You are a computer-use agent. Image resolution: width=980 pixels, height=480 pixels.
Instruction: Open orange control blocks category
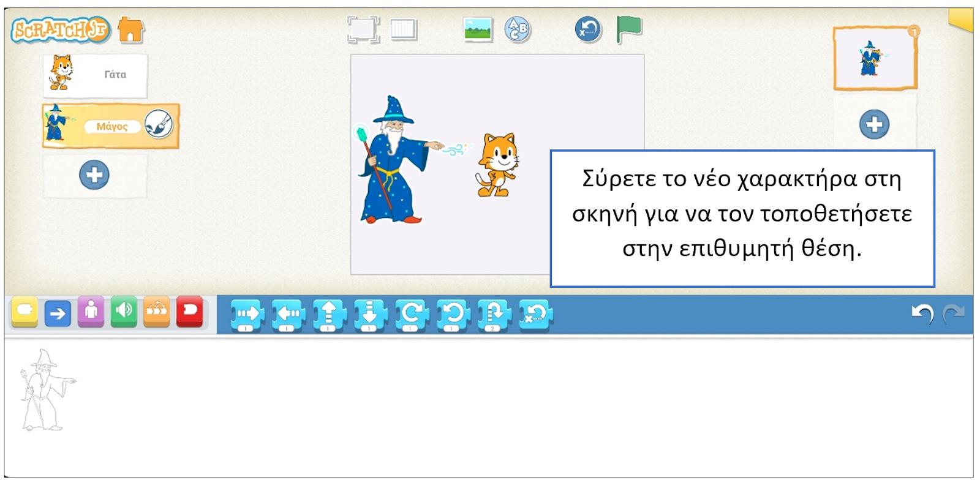[157, 312]
